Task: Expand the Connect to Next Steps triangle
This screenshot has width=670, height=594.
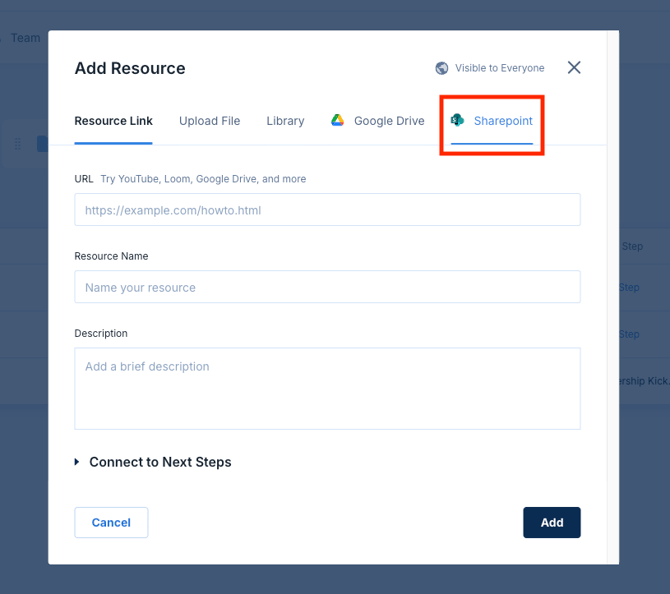Action: (78, 462)
